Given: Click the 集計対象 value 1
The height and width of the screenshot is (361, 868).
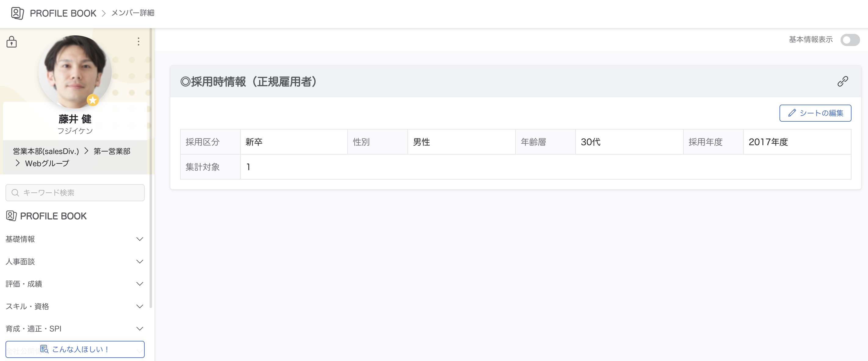Looking at the screenshot, I should click(x=248, y=167).
